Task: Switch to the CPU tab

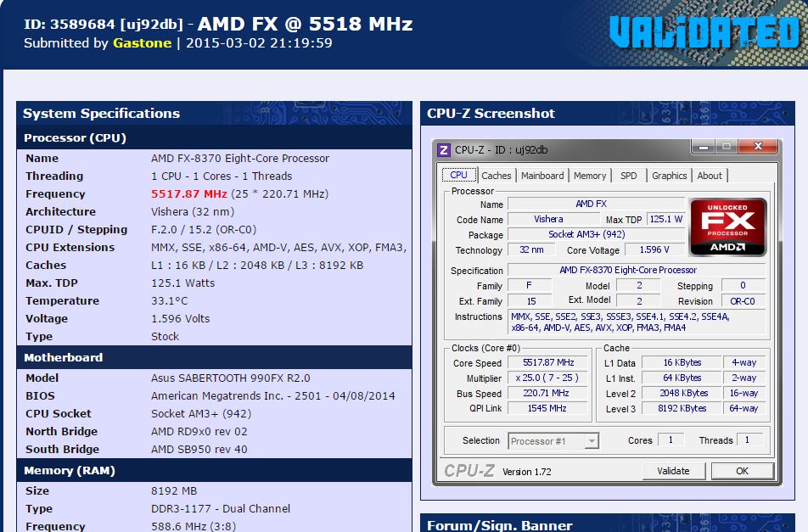Action: coord(458,175)
